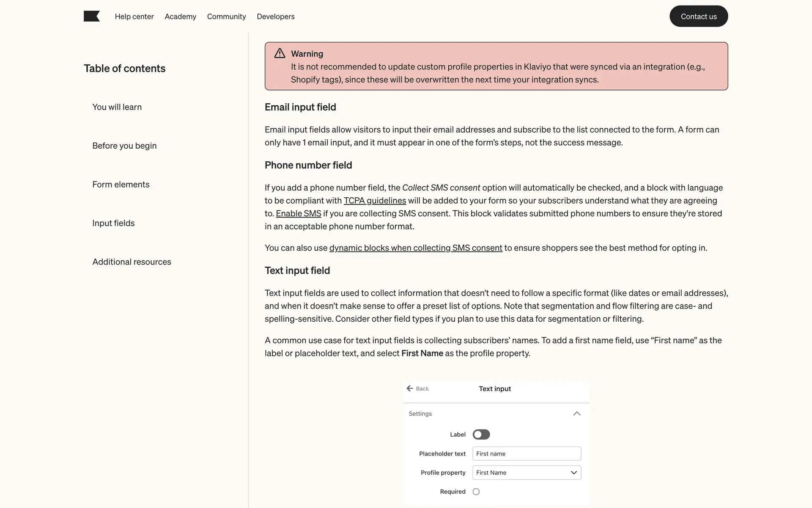Click the warning triangle icon
The width and height of the screenshot is (812, 508).
coord(280,53)
